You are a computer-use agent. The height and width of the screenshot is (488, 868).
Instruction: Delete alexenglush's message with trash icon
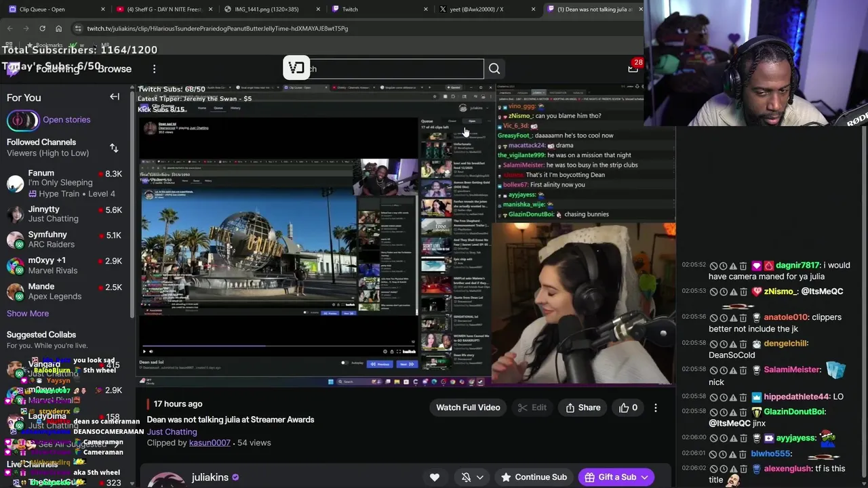[x=743, y=469]
